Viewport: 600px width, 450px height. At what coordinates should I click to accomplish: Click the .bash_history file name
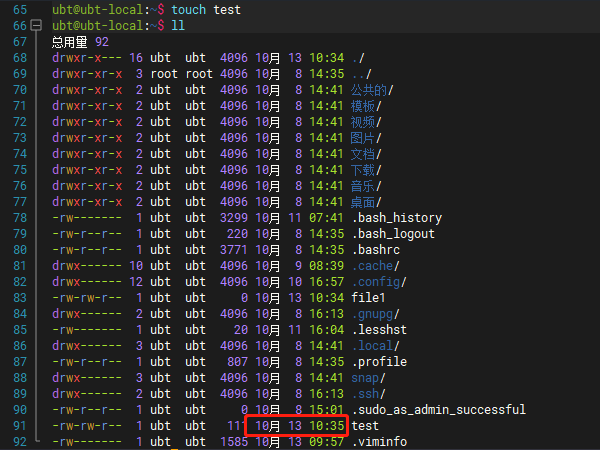397,218
